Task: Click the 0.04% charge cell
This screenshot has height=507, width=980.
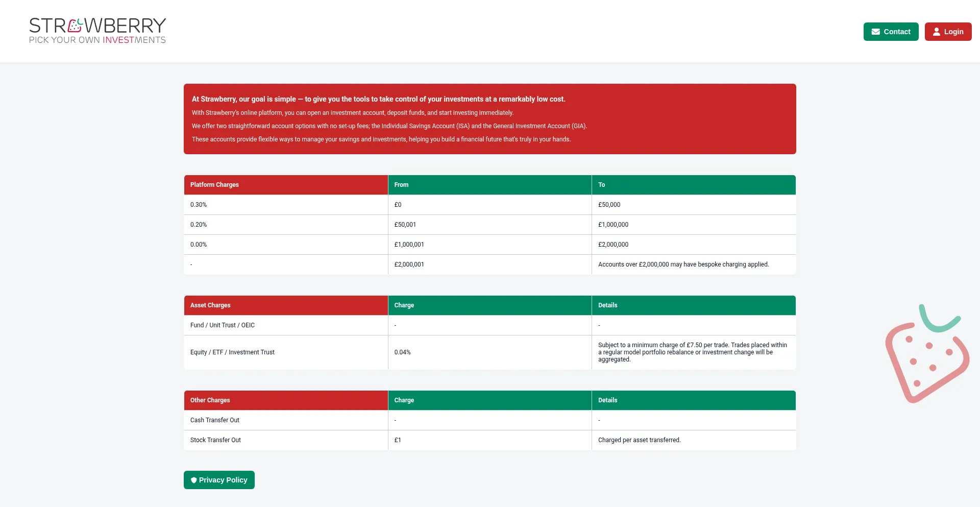Action: [490, 352]
